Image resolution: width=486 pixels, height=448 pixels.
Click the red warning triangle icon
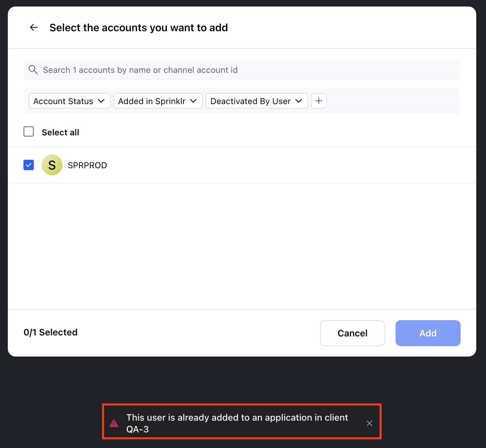(x=114, y=423)
